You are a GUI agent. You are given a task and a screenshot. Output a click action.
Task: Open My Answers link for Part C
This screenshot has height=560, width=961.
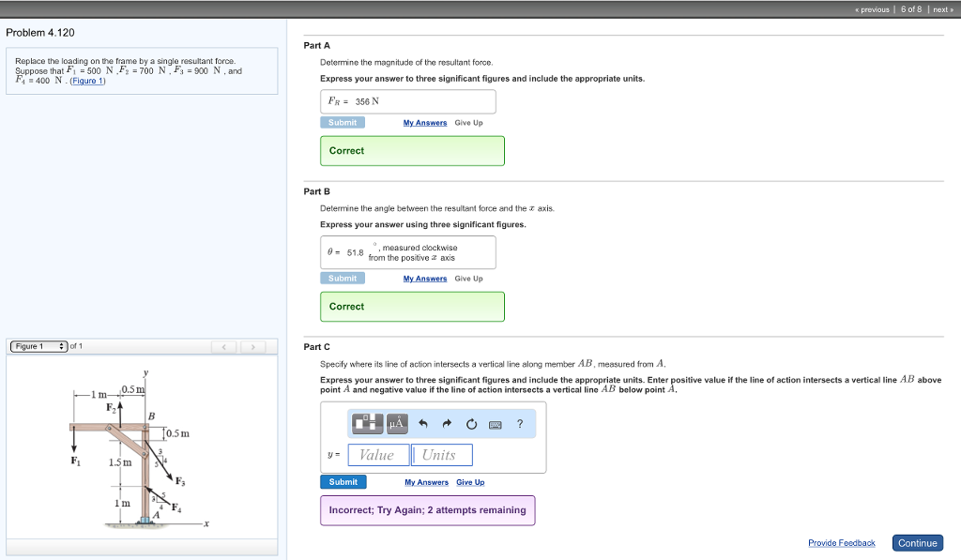[x=425, y=482]
